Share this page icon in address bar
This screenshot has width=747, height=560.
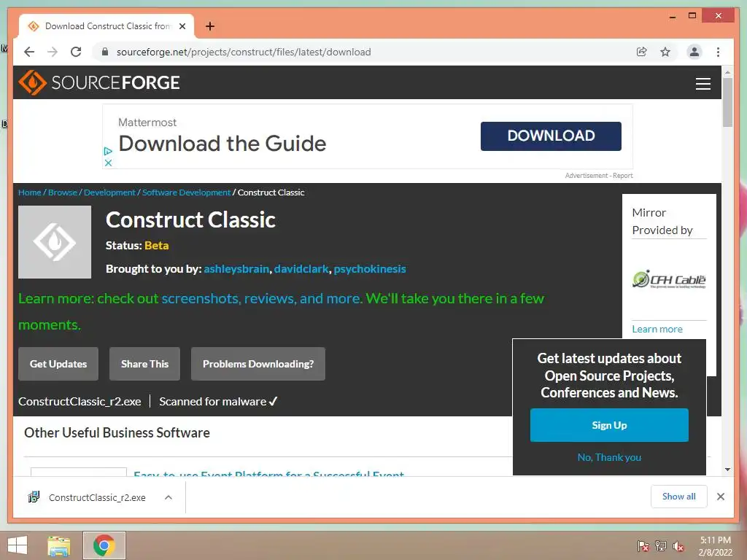[x=642, y=52]
